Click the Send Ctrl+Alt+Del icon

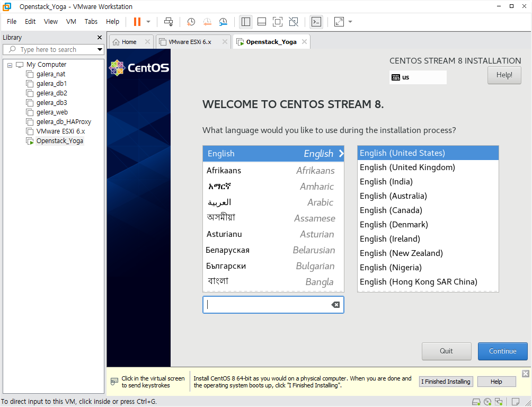pyautogui.click(x=169, y=22)
